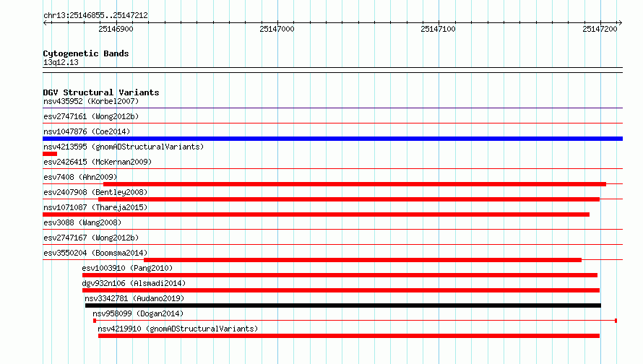Click the esv3550204 (Boomsma2014) label
The image size is (643, 364).
click(95, 253)
